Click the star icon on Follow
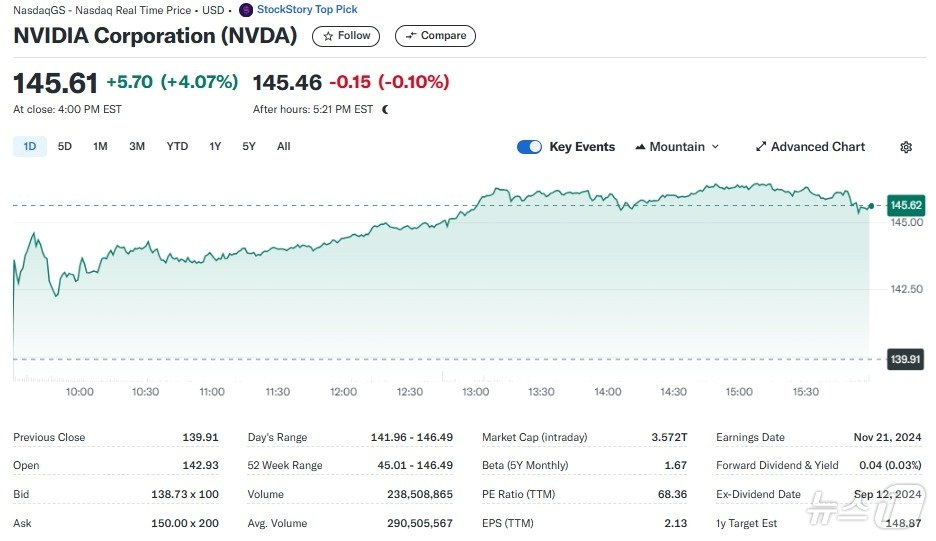 (x=328, y=36)
